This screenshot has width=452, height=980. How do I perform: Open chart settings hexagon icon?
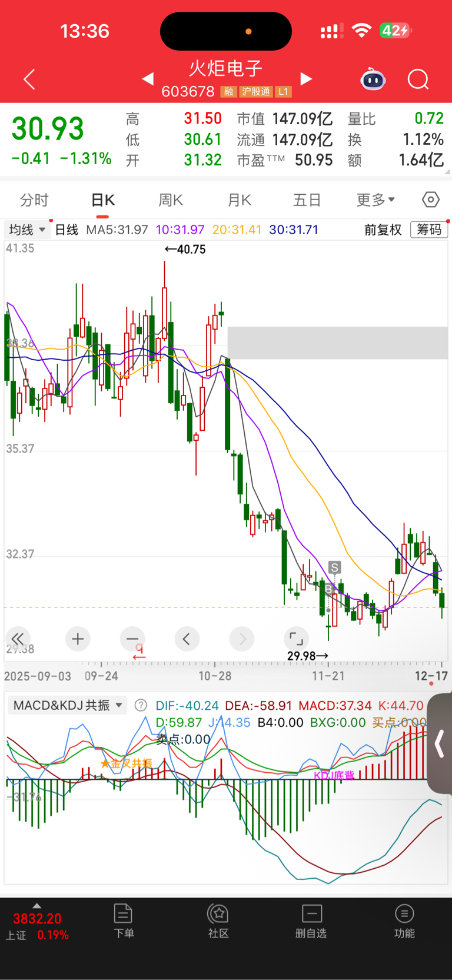[x=431, y=200]
